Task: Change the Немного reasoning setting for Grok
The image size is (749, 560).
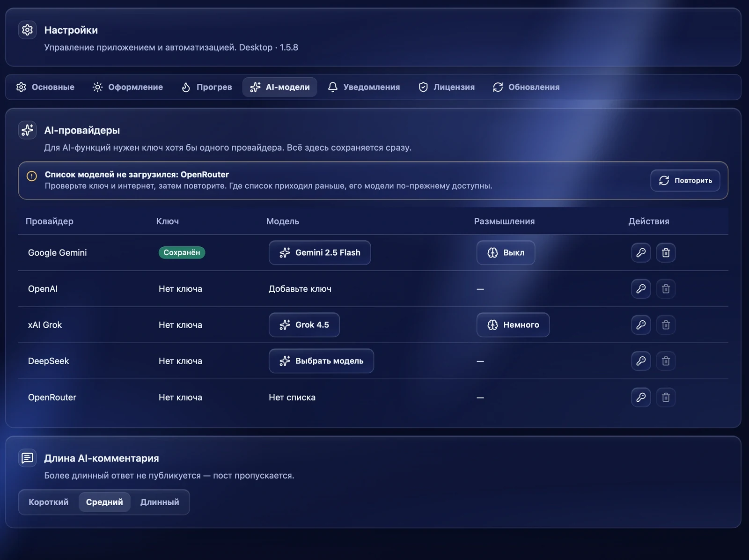Action: tap(513, 325)
